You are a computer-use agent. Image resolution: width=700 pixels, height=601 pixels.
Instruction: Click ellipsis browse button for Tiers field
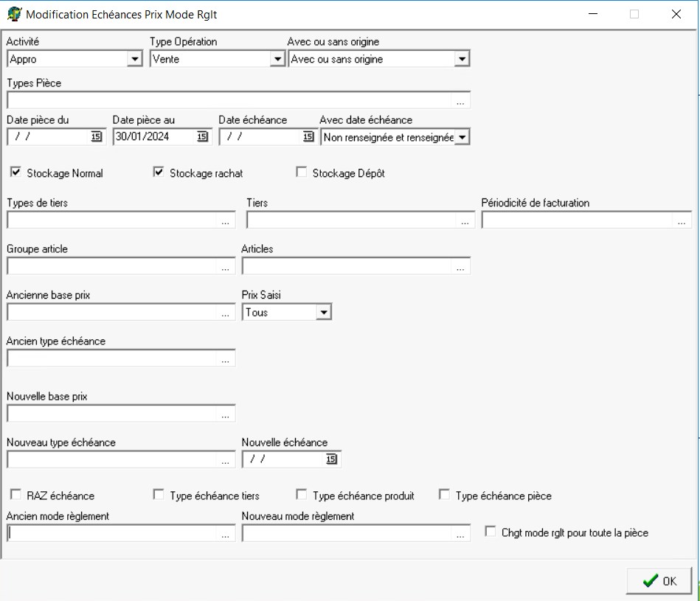464,220
